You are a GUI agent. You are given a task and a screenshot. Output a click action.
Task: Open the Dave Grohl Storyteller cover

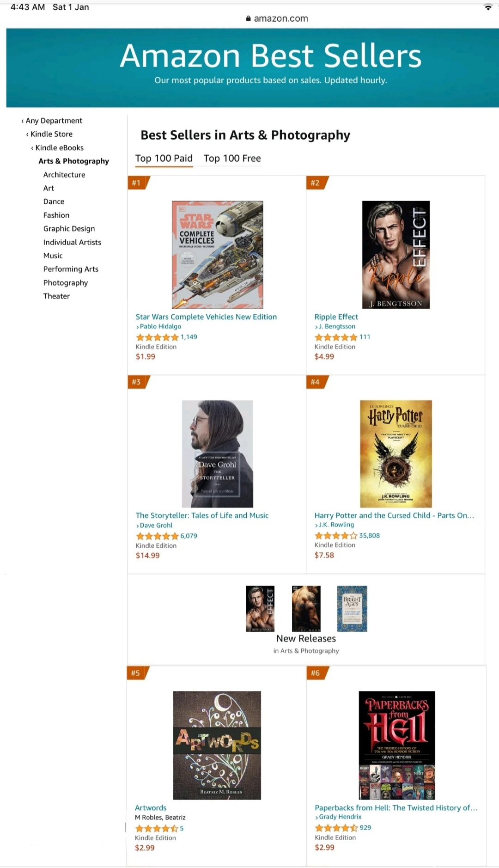tap(218, 454)
